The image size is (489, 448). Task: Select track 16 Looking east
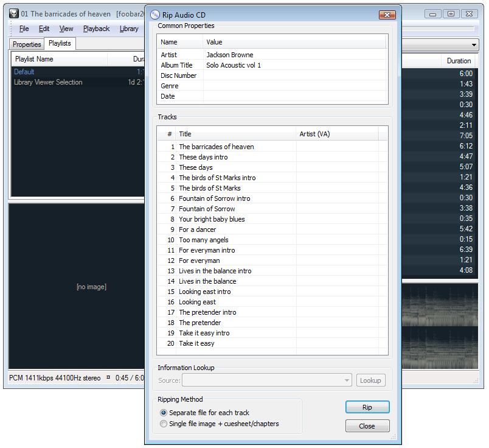[x=272, y=302]
